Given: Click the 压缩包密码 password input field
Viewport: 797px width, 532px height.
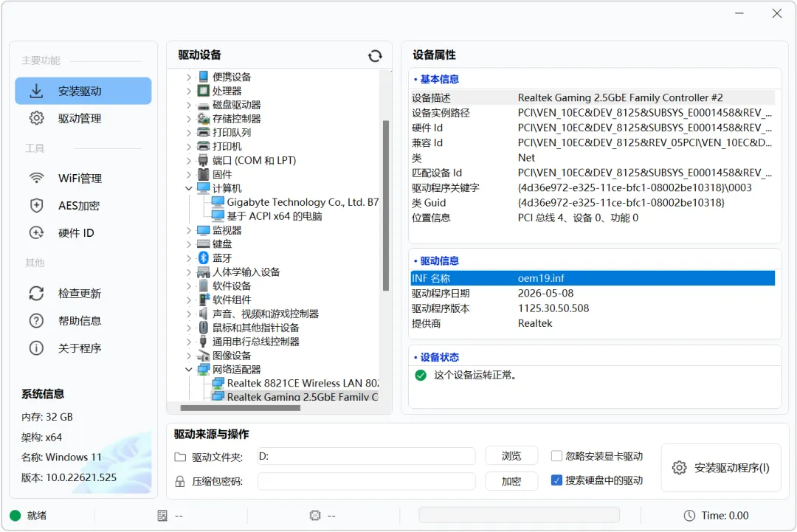Looking at the screenshot, I should point(367,481).
